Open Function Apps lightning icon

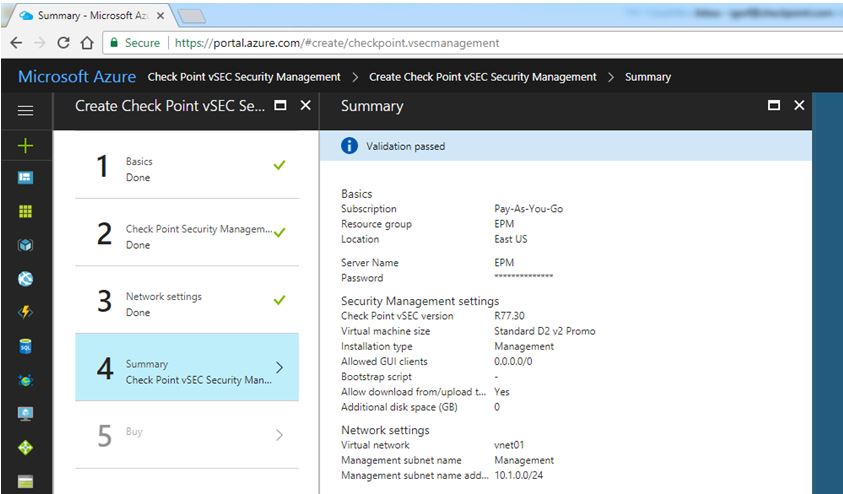click(x=25, y=312)
